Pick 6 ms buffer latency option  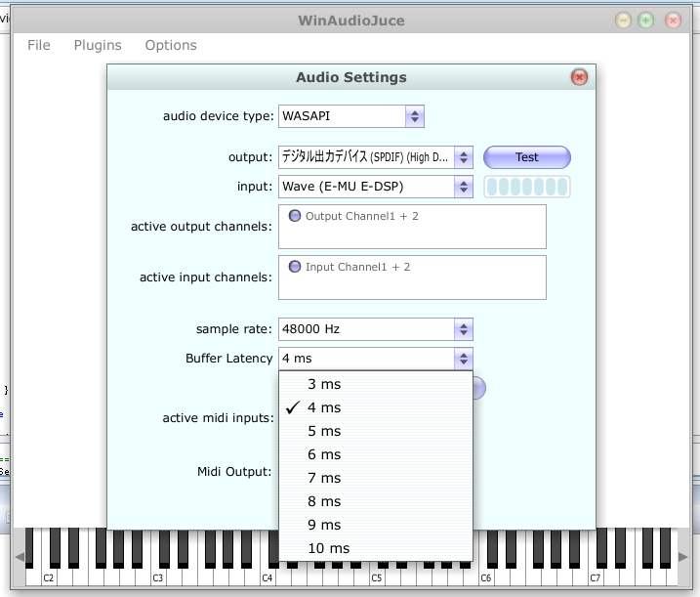[325, 454]
